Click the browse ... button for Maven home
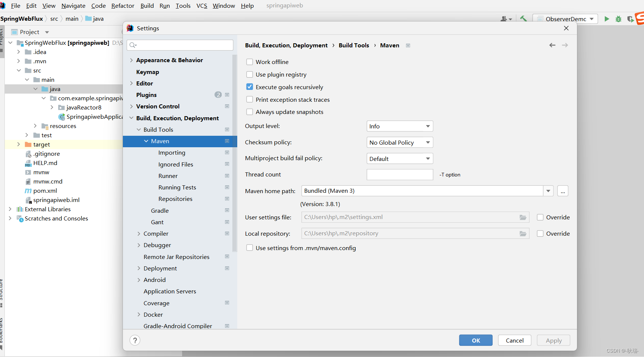The width and height of the screenshot is (644, 357). coord(563,191)
